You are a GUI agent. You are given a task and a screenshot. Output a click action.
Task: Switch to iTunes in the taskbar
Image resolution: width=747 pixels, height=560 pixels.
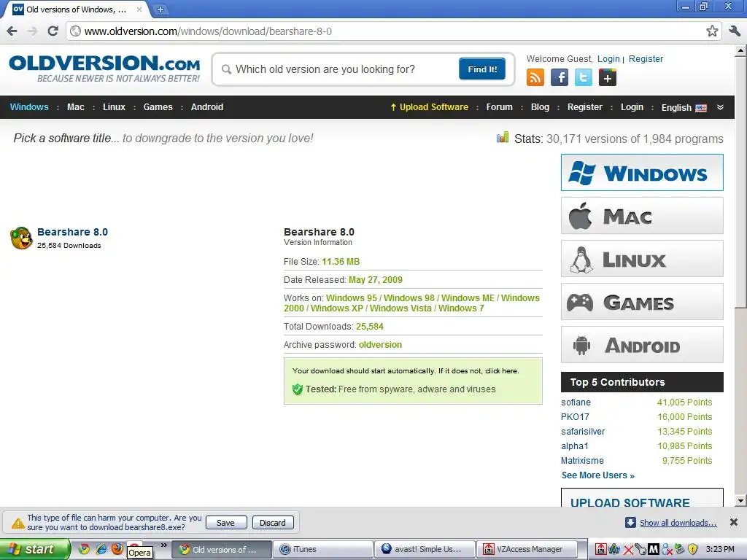click(x=324, y=549)
